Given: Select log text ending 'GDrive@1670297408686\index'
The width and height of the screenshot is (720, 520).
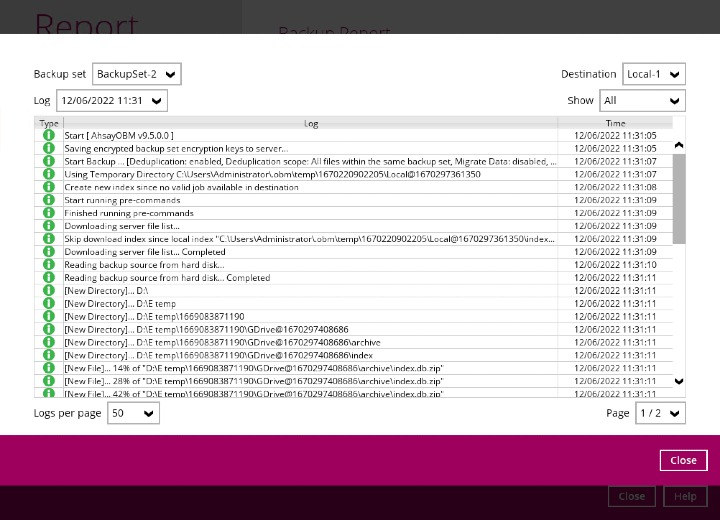Looking at the screenshot, I should [219, 355].
